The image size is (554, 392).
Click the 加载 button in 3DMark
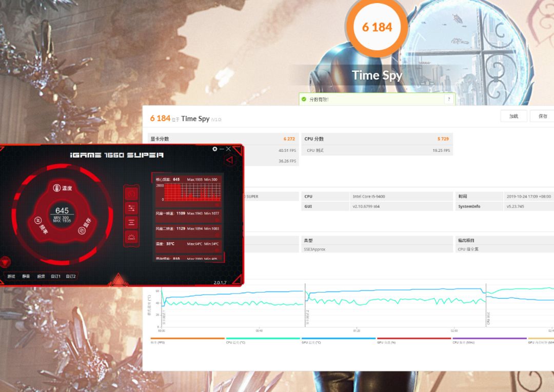(x=513, y=116)
